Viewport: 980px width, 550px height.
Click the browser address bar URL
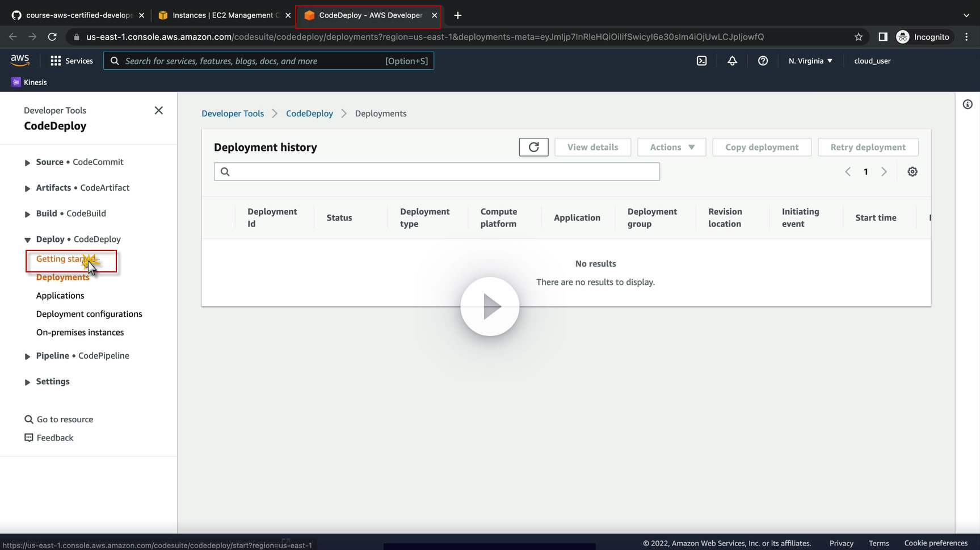point(424,37)
